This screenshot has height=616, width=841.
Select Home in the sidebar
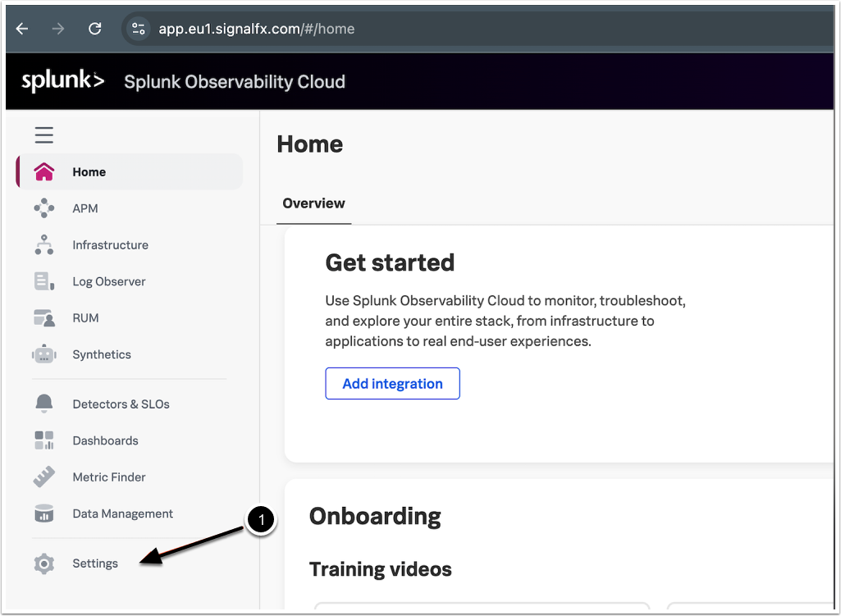[130, 172]
